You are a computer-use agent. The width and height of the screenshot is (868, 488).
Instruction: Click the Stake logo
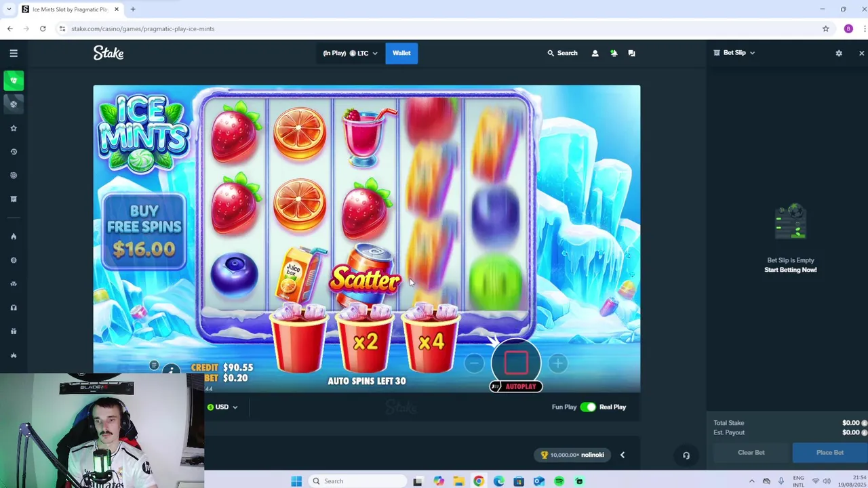(108, 53)
